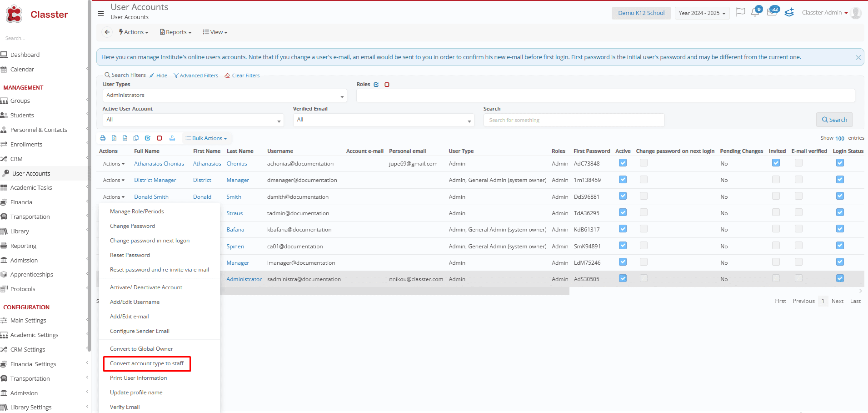Clear roles with the red square icon
Viewport: 868px width, 413px height.
point(387,85)
